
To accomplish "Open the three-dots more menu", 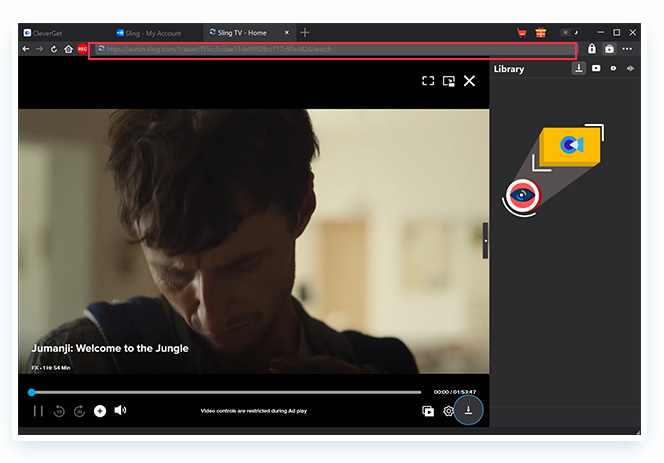I will coord(627,49).
